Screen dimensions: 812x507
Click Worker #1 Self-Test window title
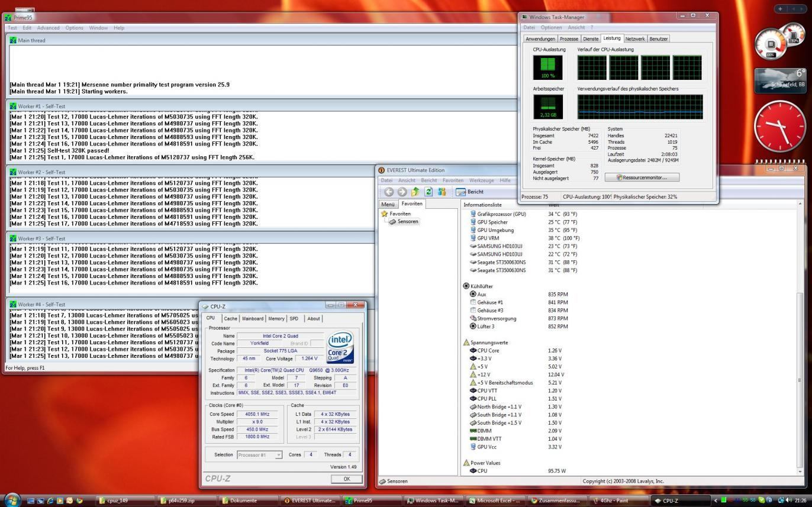41,106
